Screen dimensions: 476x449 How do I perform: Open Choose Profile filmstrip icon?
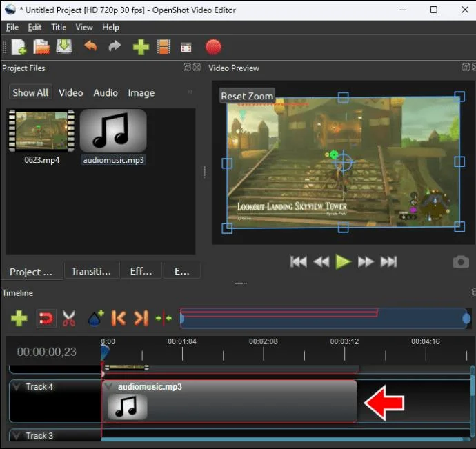pyautogui.click(x=163, y=47)
